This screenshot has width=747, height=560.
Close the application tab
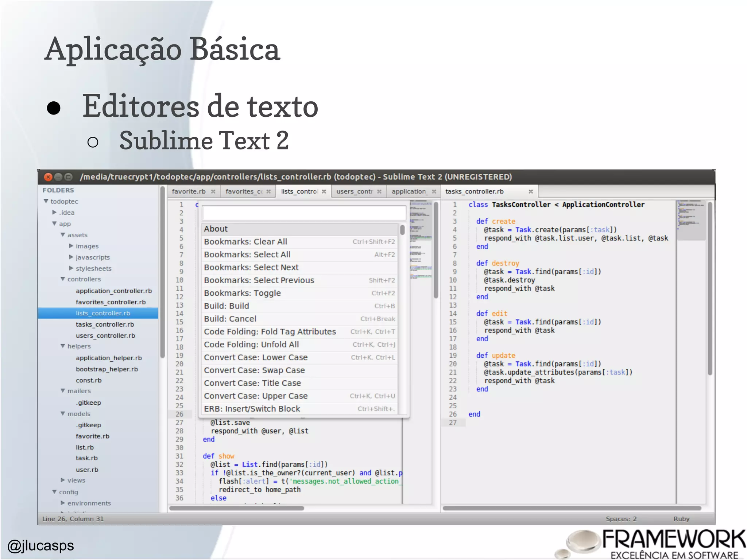[x=434, y=192]
